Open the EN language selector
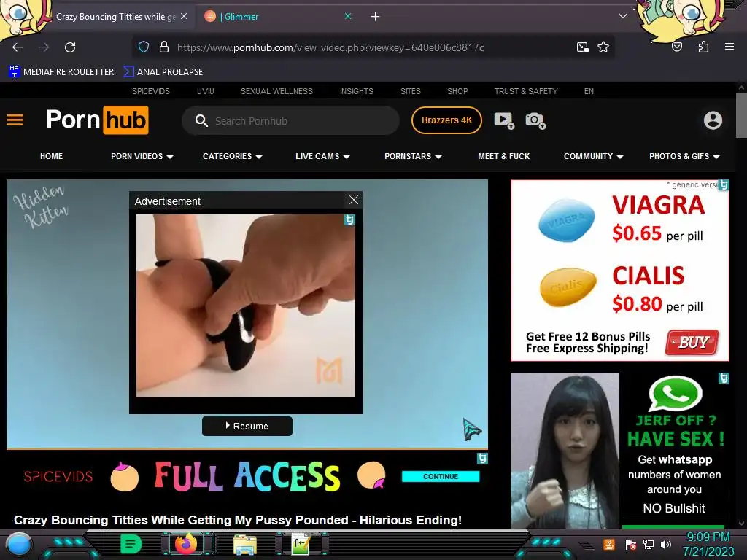Image resolution: width=747 pixels, height=560 pixels. tap(589, 91)
